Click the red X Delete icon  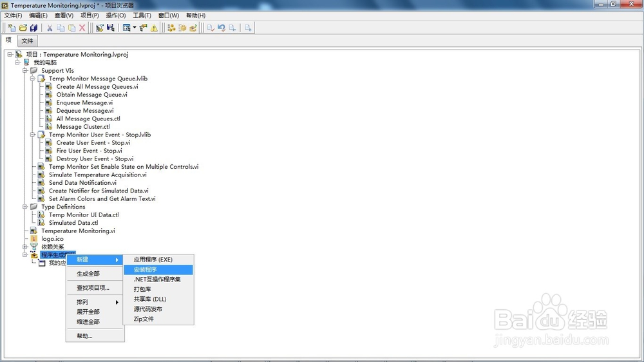pyautogui.click(x=82, y=28)
